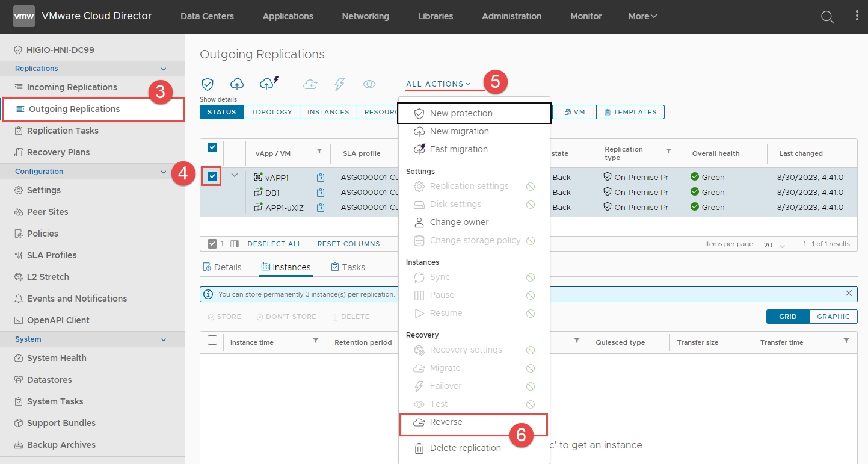The width and height of the screenshot is (868, 464).
Task: Choose Reverse from the actions menu
Action: [446, 422]
